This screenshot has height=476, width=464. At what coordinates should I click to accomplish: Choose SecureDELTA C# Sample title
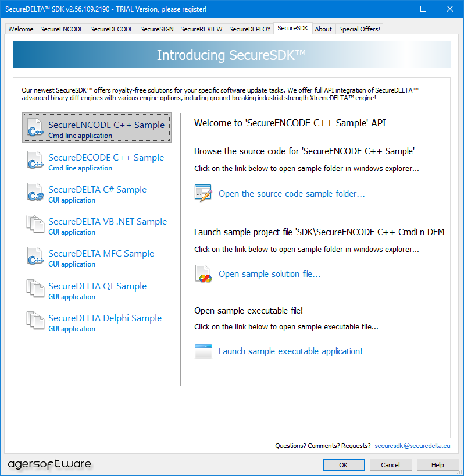(97, 190)
